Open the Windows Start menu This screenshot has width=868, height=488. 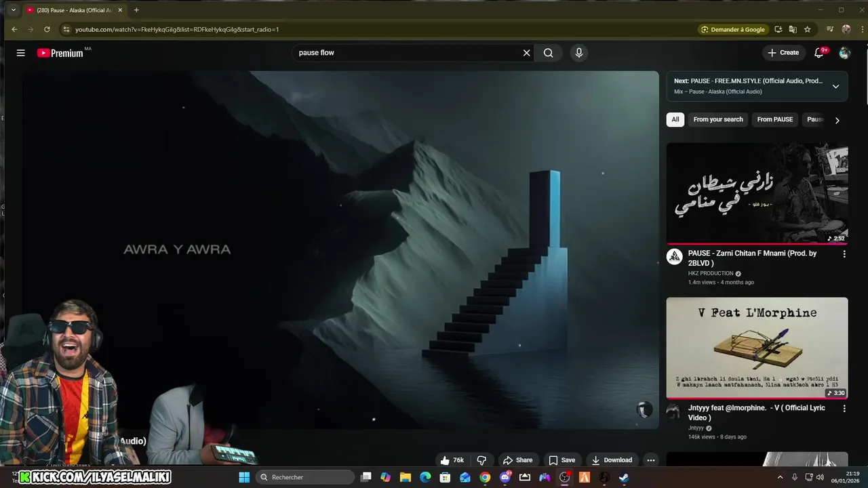coord(244,477)
